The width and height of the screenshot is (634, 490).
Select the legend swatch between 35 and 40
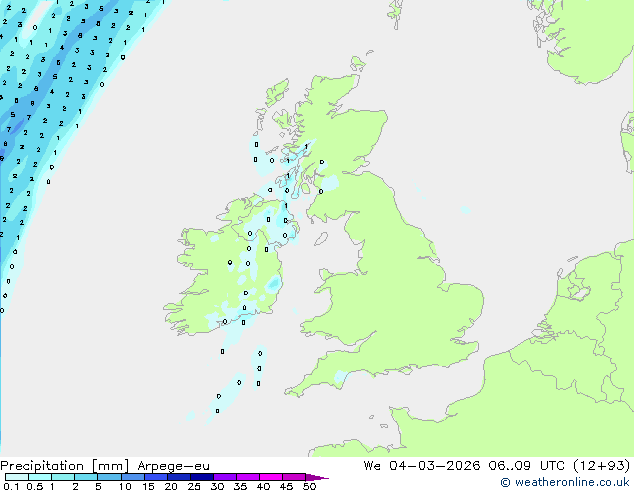click(247, 477)
